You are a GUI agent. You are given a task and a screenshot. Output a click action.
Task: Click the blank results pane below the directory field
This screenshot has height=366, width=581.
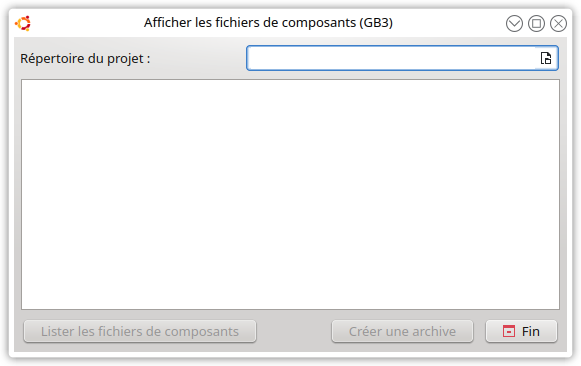pos(290,194)
